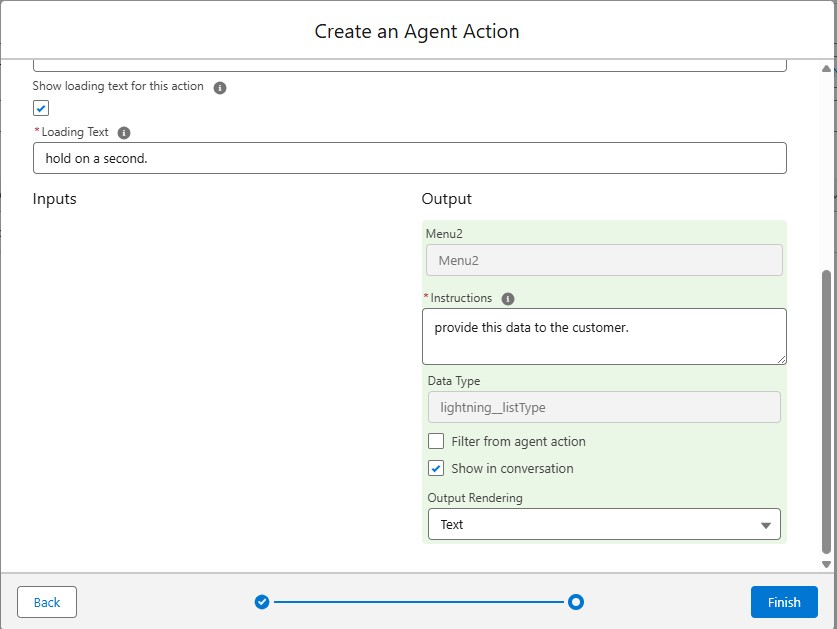Image resolution: width=837 pixels, height=629 pixels.
Task: Click into the Loading Text input field
Action: [x=409, y=158]
